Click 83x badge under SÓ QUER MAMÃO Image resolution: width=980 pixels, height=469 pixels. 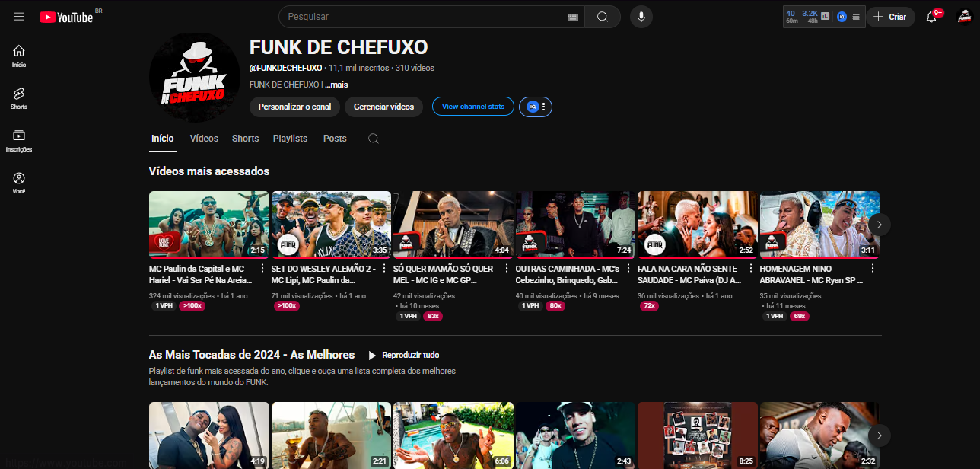[433, 316]
